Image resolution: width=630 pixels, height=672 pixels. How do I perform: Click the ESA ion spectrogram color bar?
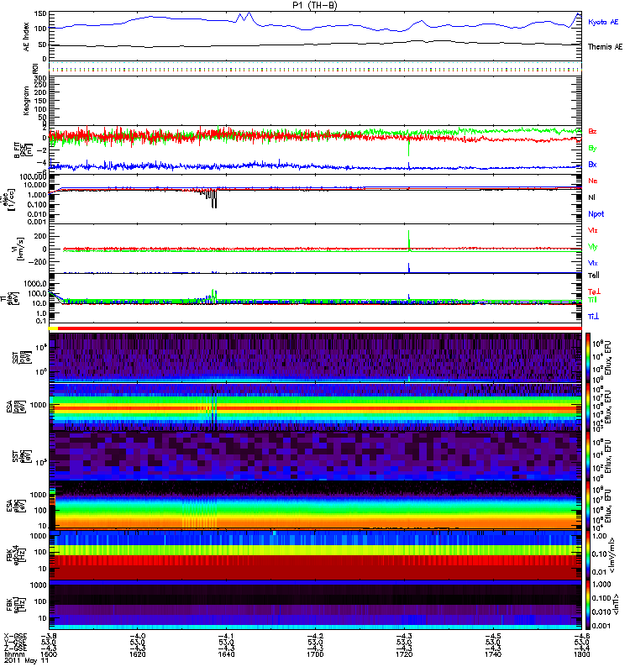(x=588, y=407)
